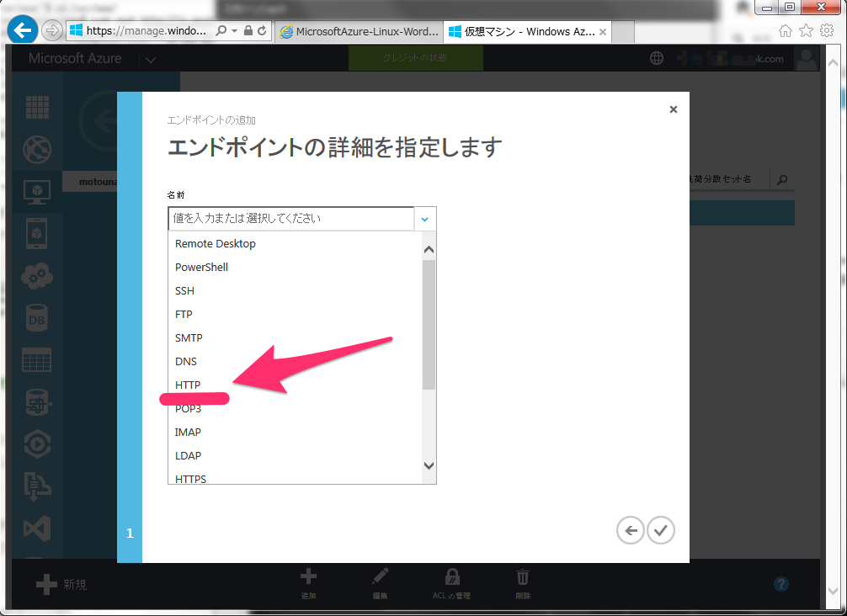Switch to MicrosoftAzure-Linux-Word browser tab
The image size is (847, 616).
pos(360,31)
